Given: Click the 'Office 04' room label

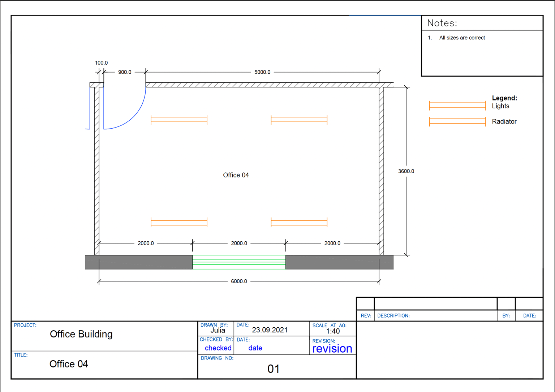Looking at the screenshot, I should 236,175.
